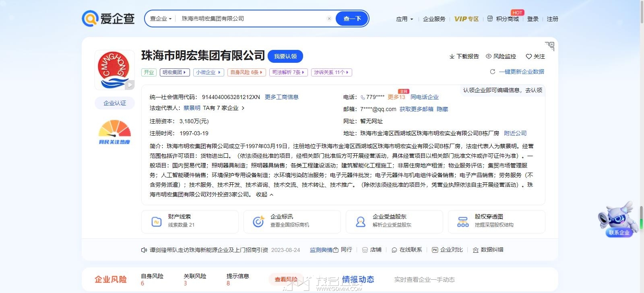Open 更多工商信息 link
Viewport: 644px width, 293px height.
pos(282,97)
